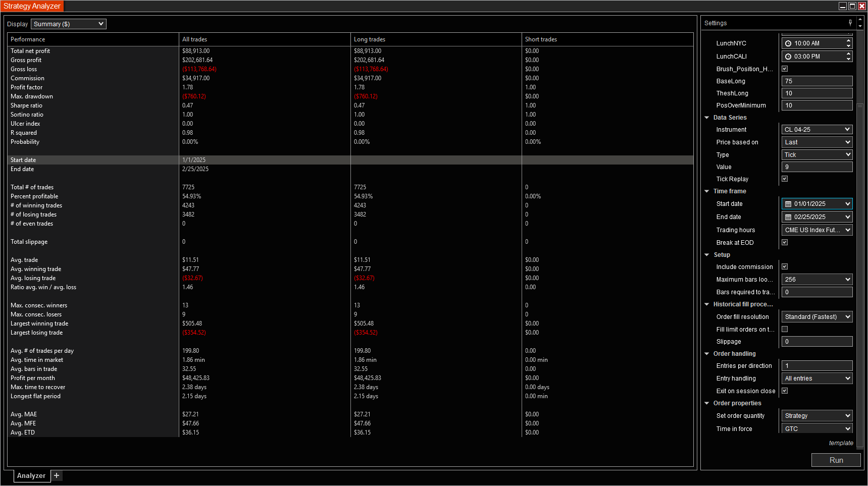The width and height of the screenshot is (868, 486).
Task: Collapse the Time frame section
Action: [x=707, y=191]
